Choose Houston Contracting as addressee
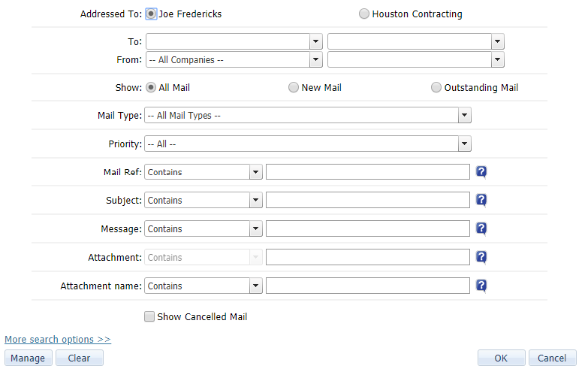Screen dimensions: 588x375 coord(364,14)
